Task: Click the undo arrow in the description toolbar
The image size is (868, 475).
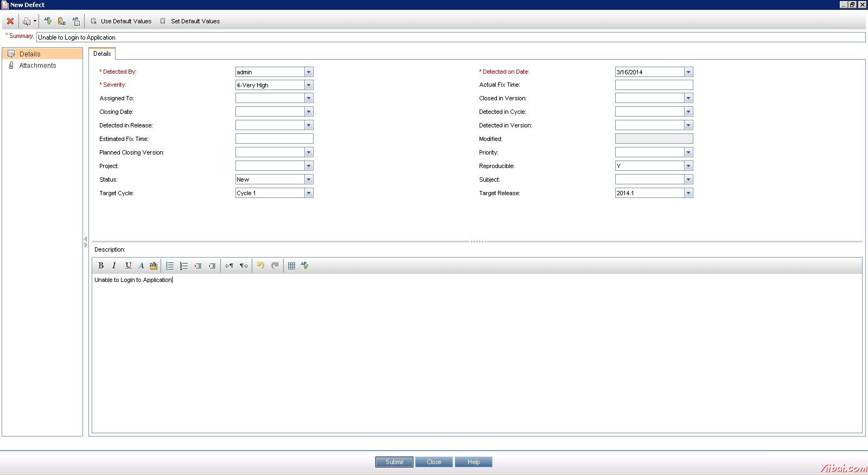Action: click(260, 266)
